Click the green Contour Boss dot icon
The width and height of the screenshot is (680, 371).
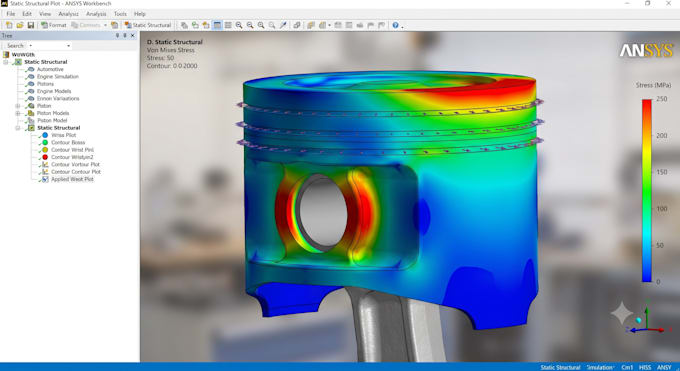[x=45, y=142]
